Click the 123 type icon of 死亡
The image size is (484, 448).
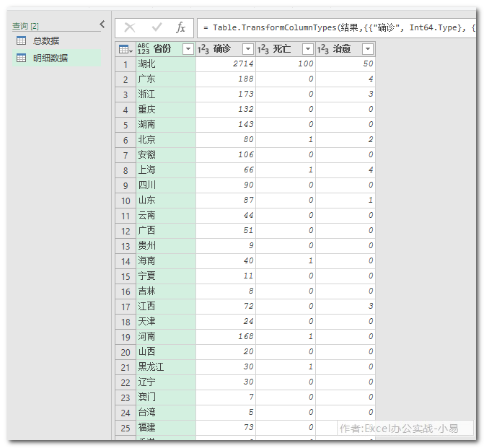click(263, 49)
